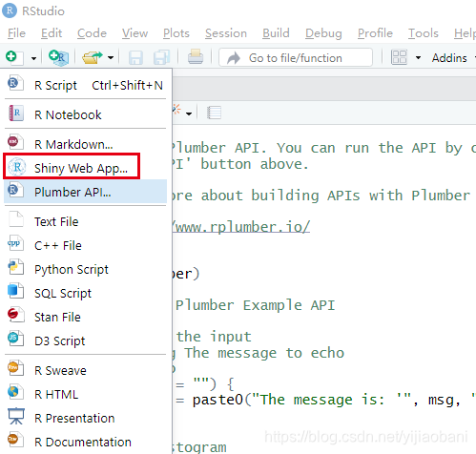
Task: Click the code tools magic wand icon
Action: pyautogui.click(x=176, y=110)
